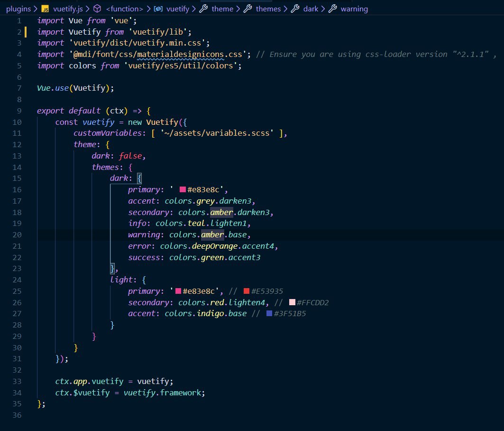Click 'grey' in accent line 17
Viewport: 504px width, 431px height.
tap(206, 201)
